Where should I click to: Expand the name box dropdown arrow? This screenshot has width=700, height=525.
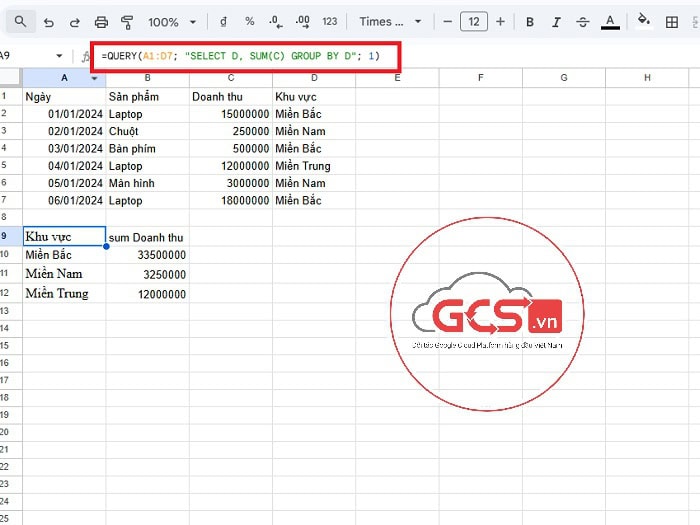pyautogui.click(x=60, y=56)
